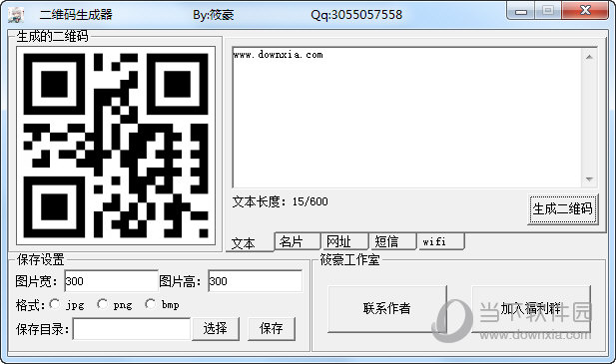Click the text area scroll up arrow
This screenshot has width=616, height=364.
pyautogui.click(x=589, y=57)
